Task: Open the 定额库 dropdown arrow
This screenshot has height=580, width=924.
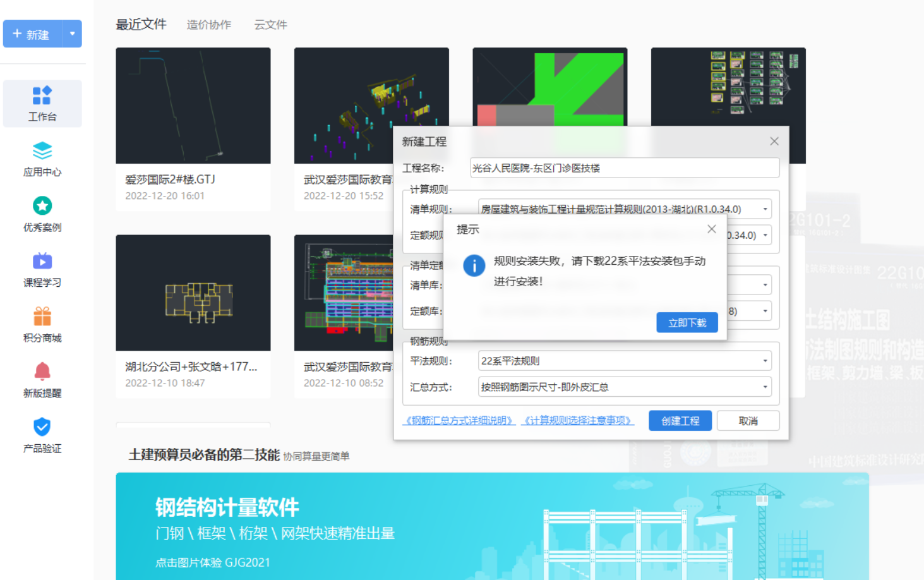Action: point(765,311)
